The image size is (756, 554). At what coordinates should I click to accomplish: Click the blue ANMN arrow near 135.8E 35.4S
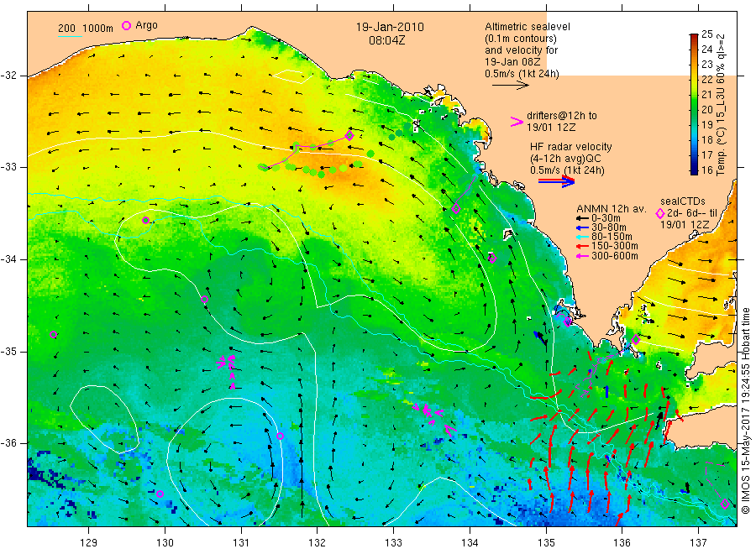[606, 391]
